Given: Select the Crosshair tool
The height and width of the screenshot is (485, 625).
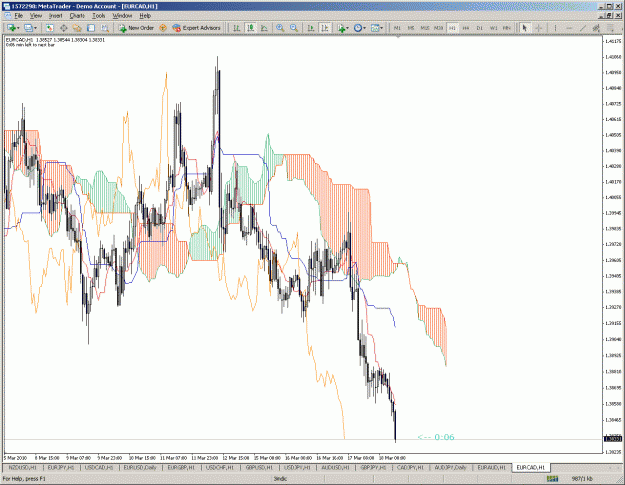Looking at the screenshot, I should [539, 28].
